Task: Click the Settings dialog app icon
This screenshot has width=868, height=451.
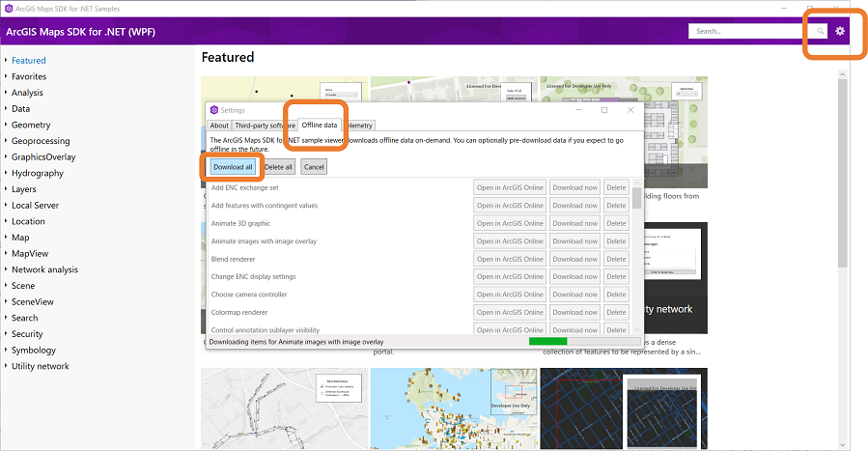Action: tap(214, 110)
